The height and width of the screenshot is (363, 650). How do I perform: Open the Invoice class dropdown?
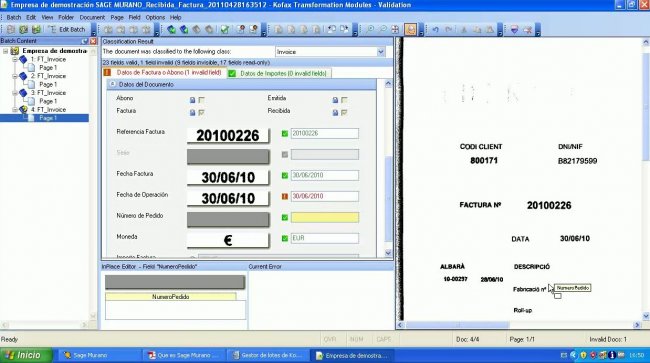pos(381,52)
